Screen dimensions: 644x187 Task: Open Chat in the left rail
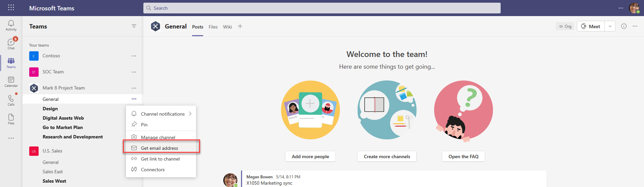(11, 44)
